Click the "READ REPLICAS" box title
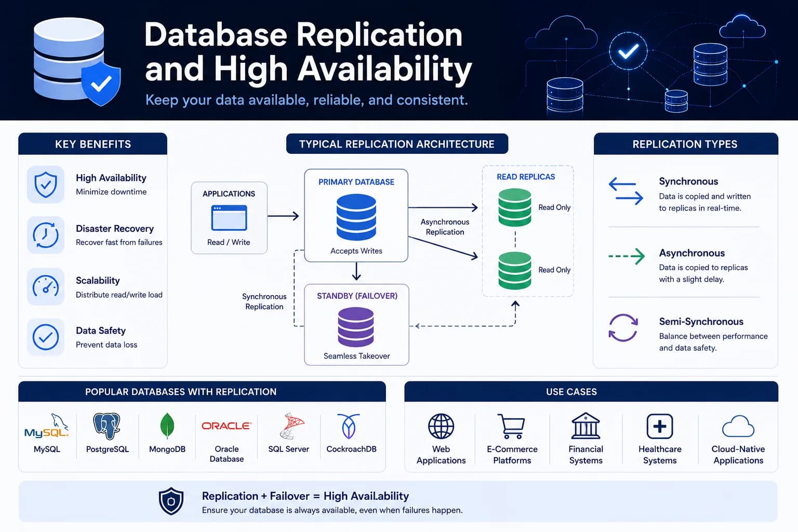This screenshot has height=532, width=798. click(x=526, y=177)
